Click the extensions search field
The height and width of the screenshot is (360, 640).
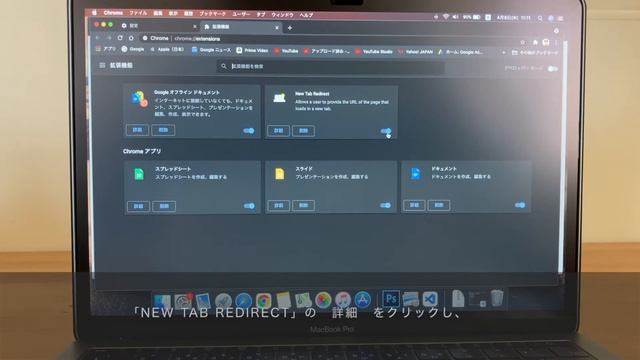[x=331, y=66]
